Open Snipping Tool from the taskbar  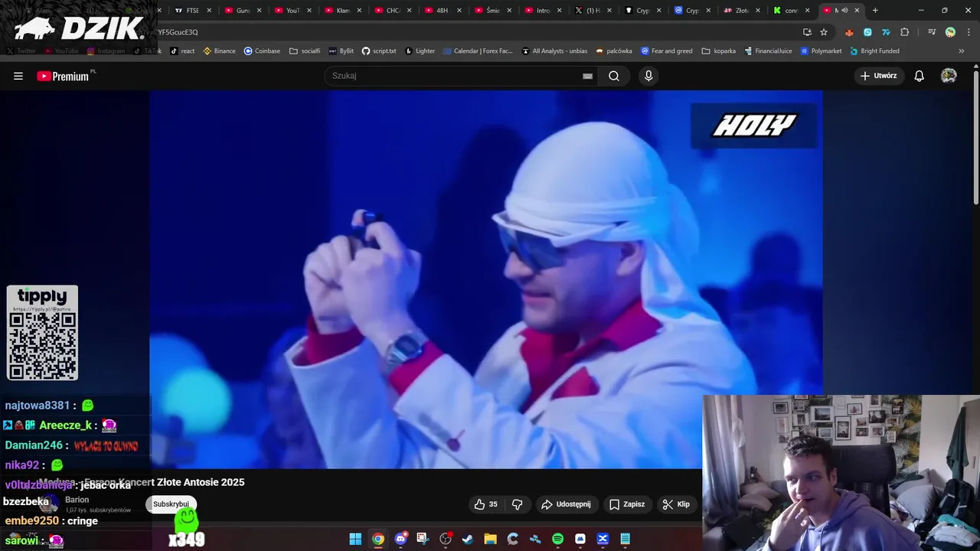tap(423, 539)
